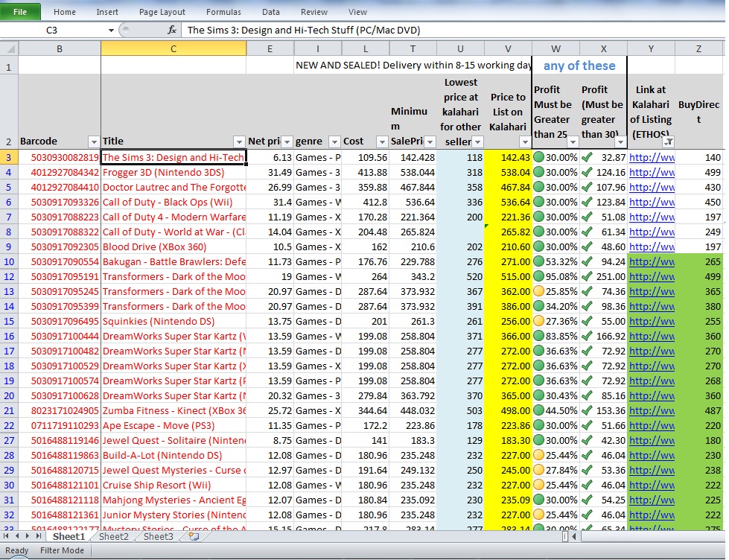729x560 pixels.
Task: Open Kalahari link in Blood Drive row
Action: point(652,247)
